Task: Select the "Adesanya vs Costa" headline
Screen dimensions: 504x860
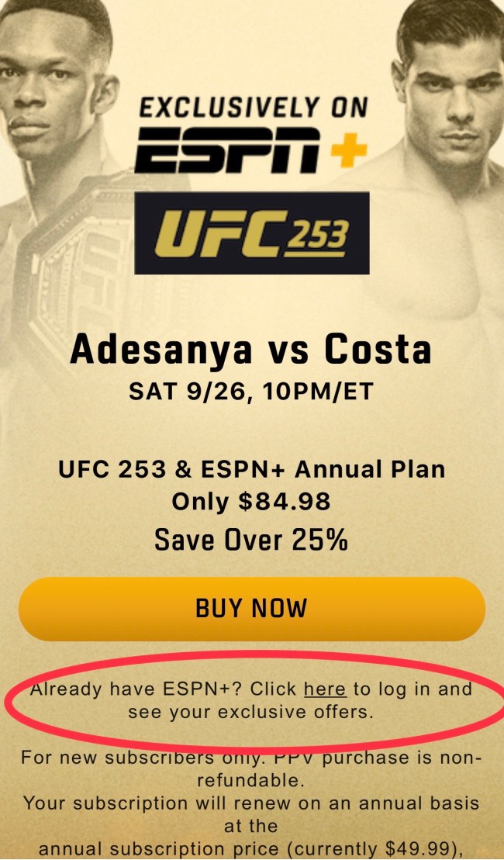Action: [250, 351]
